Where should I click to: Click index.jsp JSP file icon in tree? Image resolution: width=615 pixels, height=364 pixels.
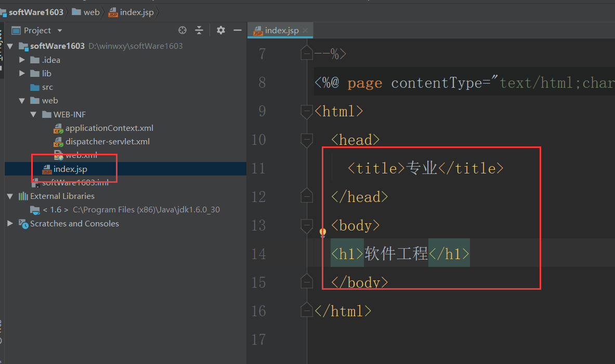click(47, 169)
